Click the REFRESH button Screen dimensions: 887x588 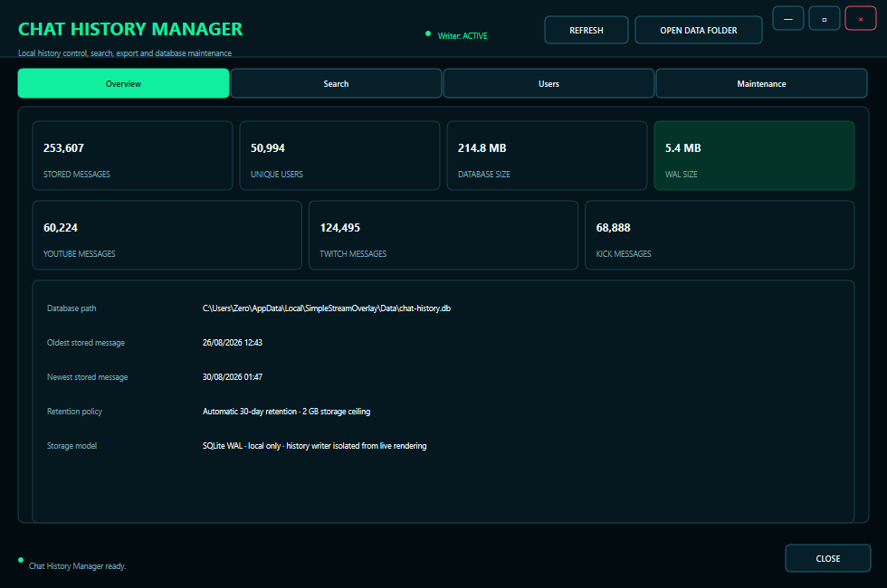point(587,30)
